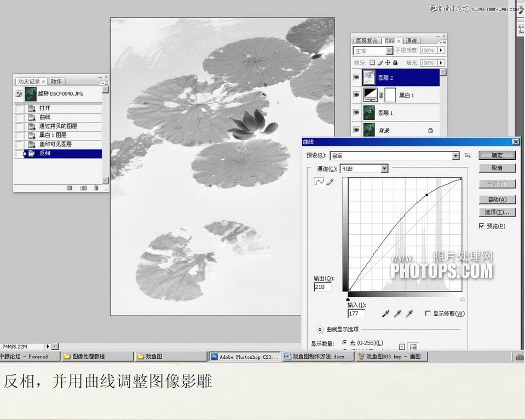
Task: Click the lock all padlock icon in Layers panel
Action: (395, 62)
